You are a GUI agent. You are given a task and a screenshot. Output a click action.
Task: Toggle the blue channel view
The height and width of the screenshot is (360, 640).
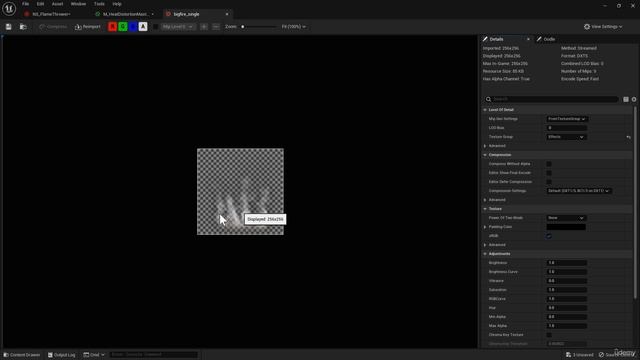coord(133,27)
